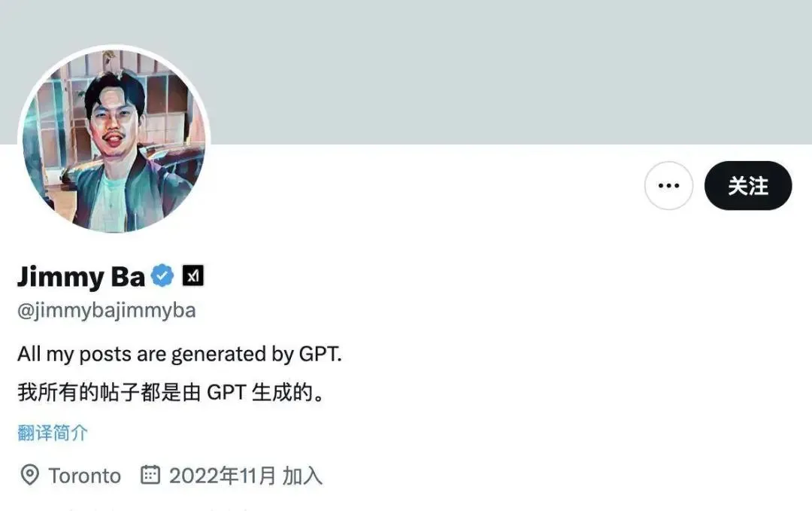The width and height of the screenshot is (812, 511).
Task: Click the @jimmybajimmyba handle
Action: click(107, 310)
